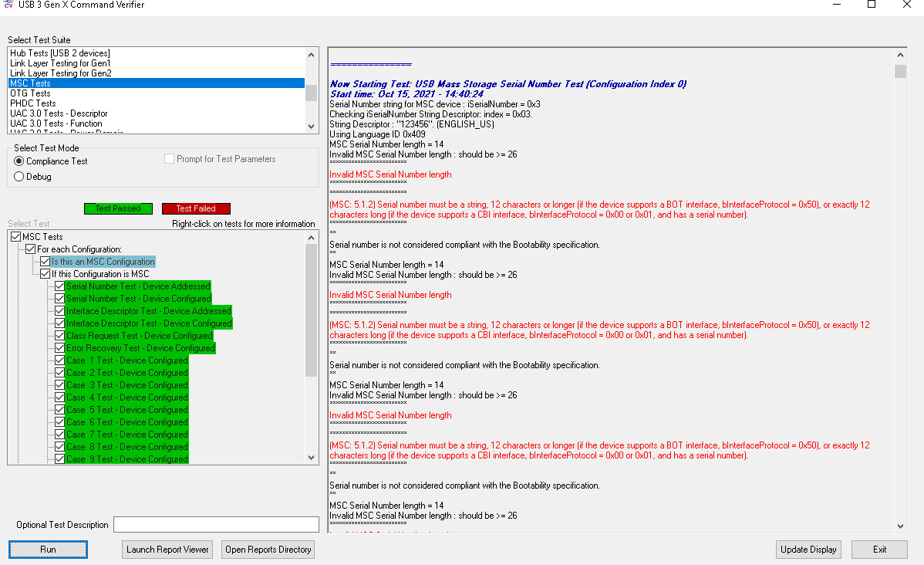Toggle Serial Number Test - Device Addressed checkbox

pos(60,286)
